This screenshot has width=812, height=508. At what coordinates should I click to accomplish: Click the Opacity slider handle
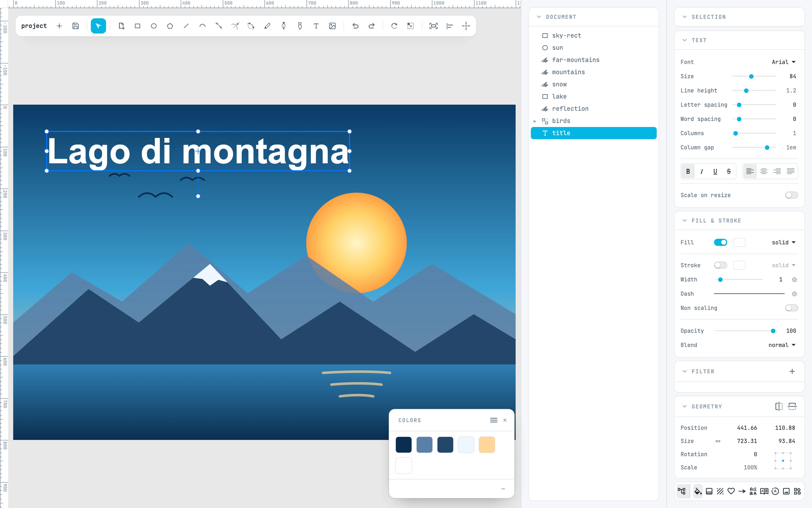coord(773,331)
